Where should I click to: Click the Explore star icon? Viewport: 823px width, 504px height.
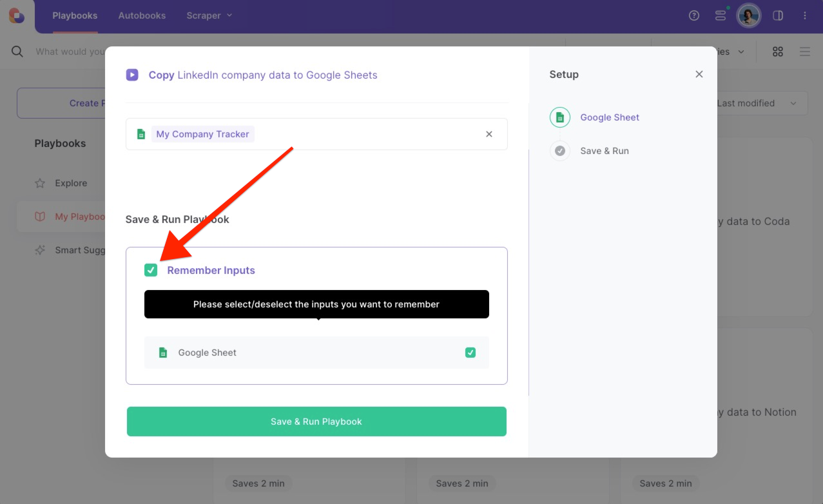[x=40, y=183]
